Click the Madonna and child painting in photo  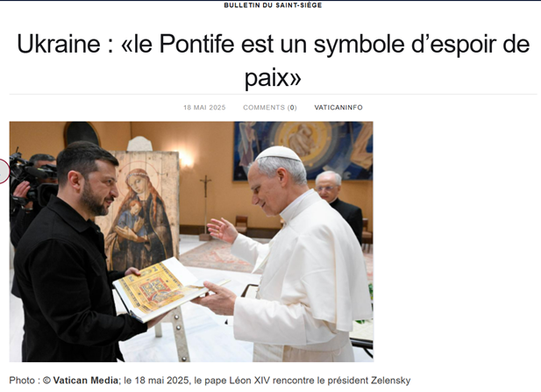tap(143, 211)
